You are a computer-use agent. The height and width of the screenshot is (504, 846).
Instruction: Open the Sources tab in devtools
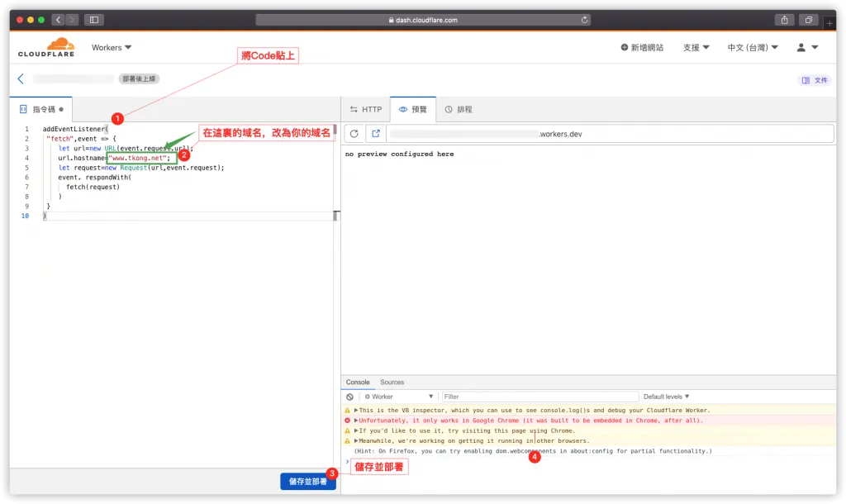coord(392,382)
